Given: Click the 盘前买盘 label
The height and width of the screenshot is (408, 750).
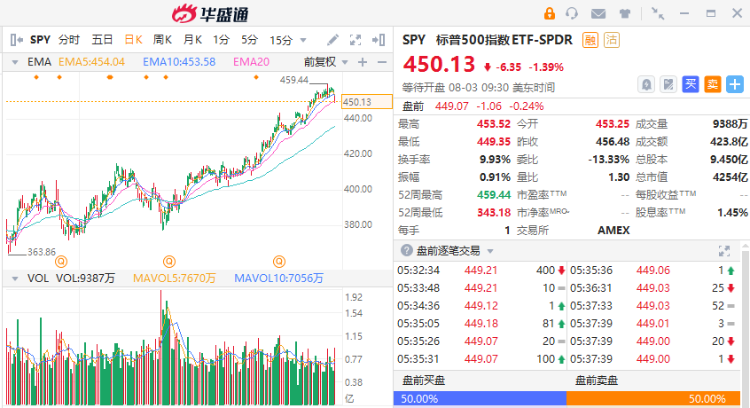Looking at the screenshot, I should (424, 381).
